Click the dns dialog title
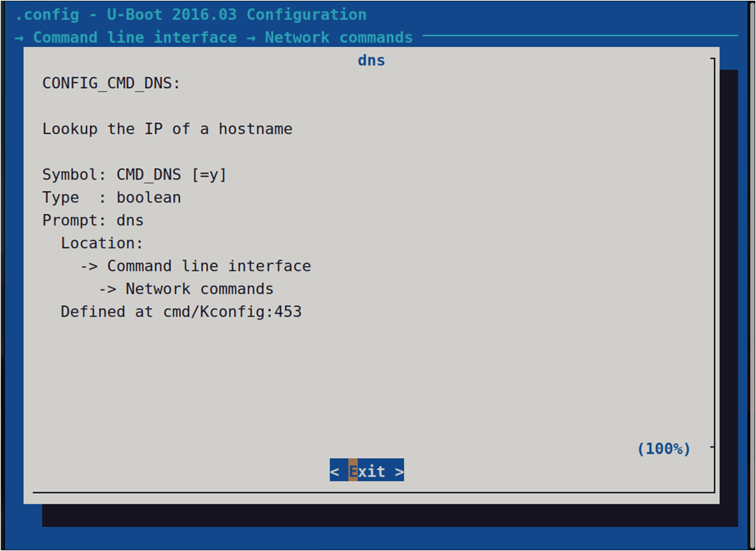756x551 pixels. (x=371, y=61)
